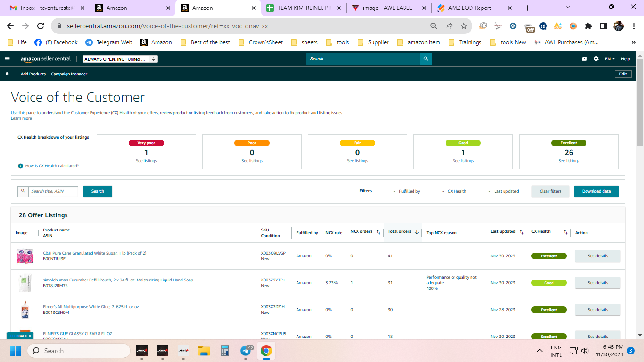The image size is (644, 362).
Task: Open File Explorer from the taskbar
Action: tap(204, 351)
